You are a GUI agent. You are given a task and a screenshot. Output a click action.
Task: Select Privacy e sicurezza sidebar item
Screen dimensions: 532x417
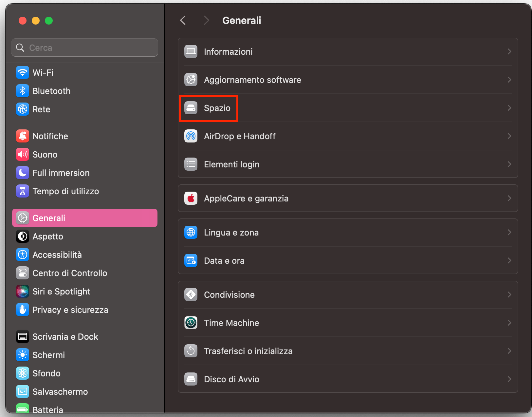coord(70,310)
